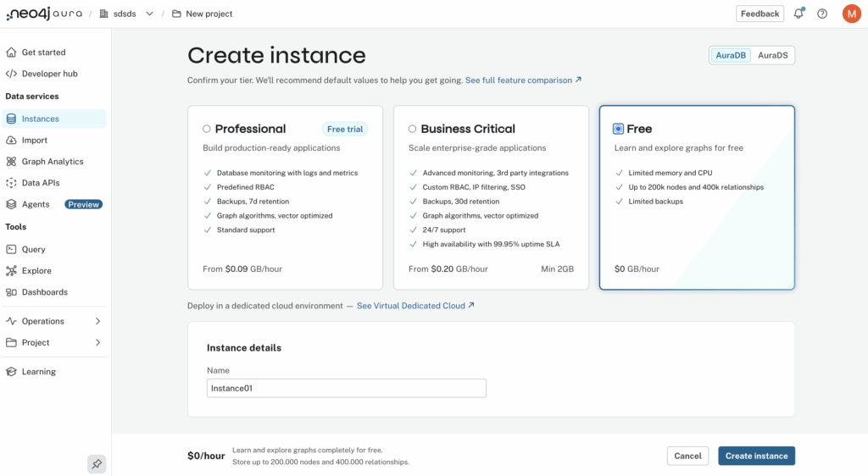Click the Graph Analytics sidebar icon

pos(11,162)
